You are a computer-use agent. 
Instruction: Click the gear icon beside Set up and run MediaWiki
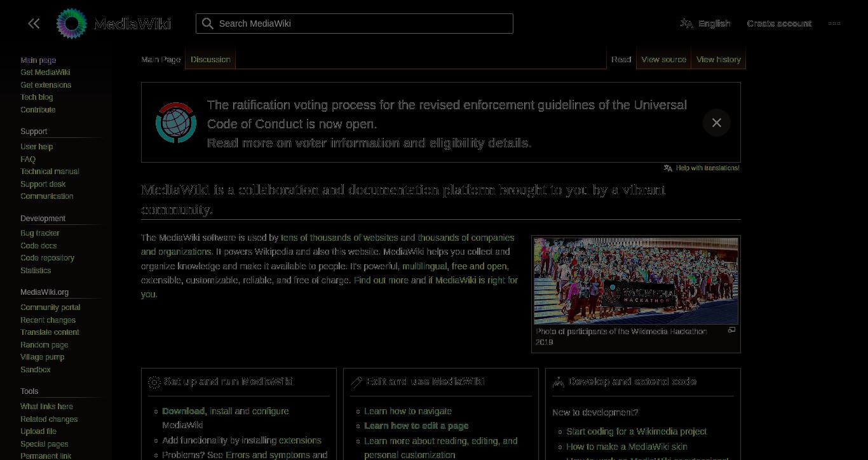[x=154, y=382]
